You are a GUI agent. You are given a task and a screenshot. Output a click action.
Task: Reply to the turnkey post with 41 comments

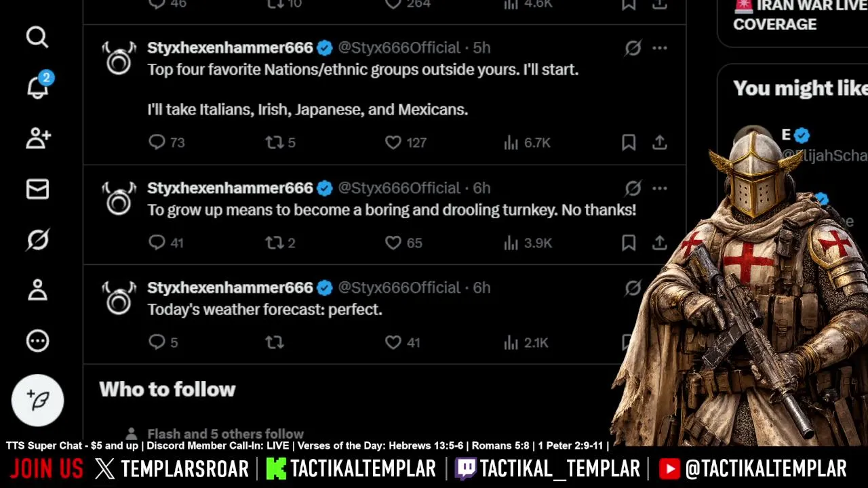coord(157,243)
